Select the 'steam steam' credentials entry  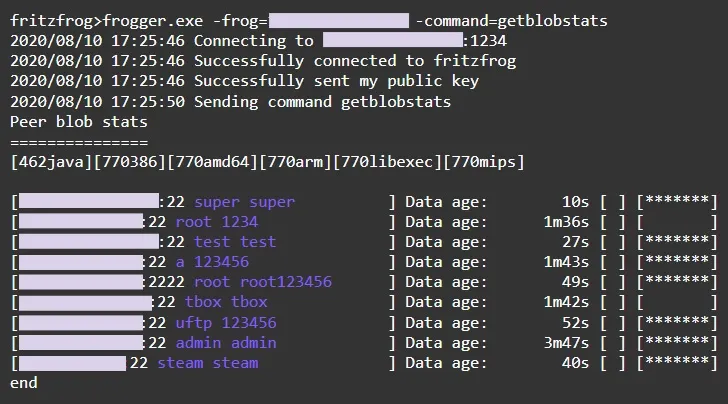[208, 363]
